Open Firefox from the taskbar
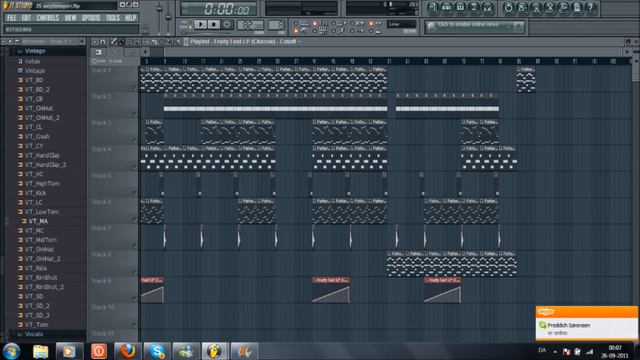 [x=127, y=351]
